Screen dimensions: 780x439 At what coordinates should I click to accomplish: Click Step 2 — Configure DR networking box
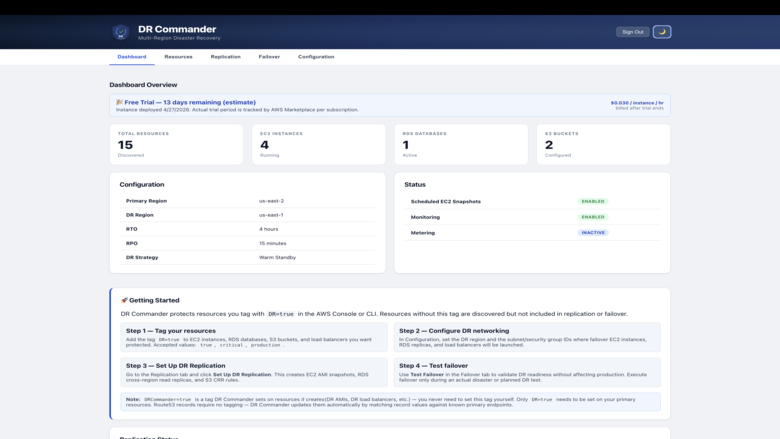coord(527,337)
